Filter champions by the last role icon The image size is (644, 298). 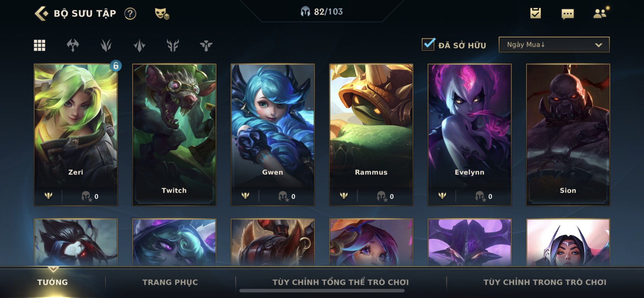pyautogui.click(x=206, y=45)
